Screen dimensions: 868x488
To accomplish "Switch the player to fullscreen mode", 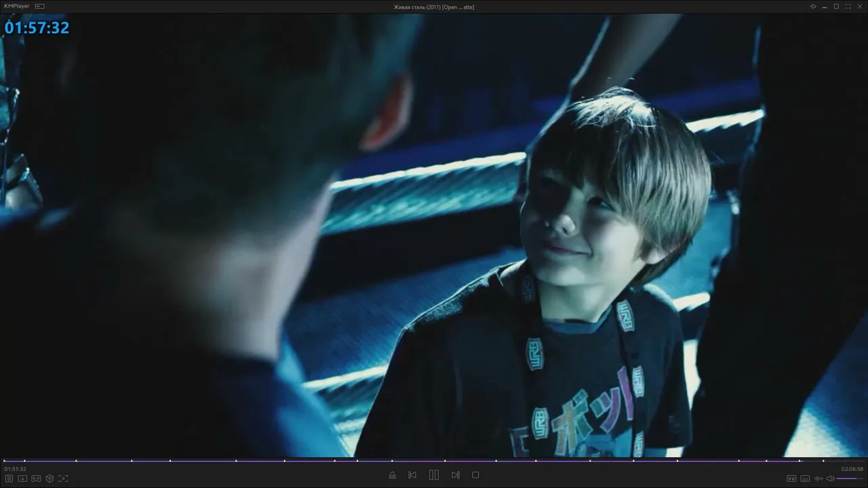I will point(848,6).
